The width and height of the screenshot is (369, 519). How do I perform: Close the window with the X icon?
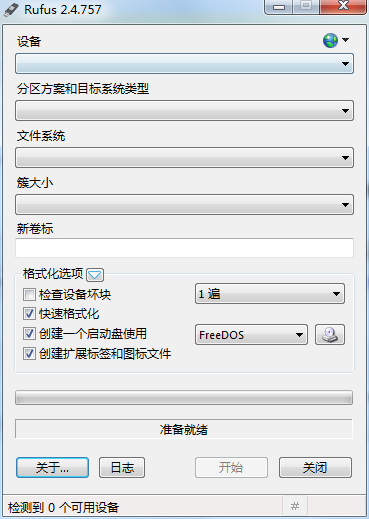point(343,6)
